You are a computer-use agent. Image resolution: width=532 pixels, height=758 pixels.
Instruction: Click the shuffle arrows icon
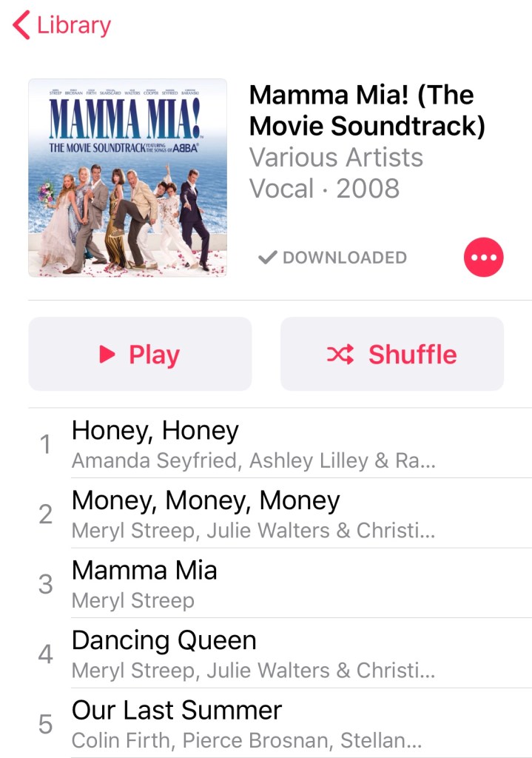click(x=340, y=355)
